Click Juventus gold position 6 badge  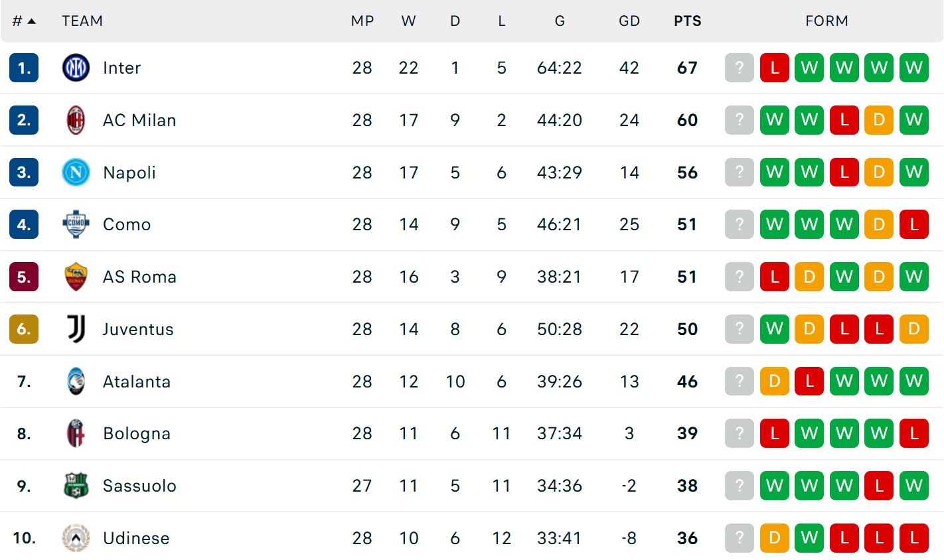tap(24, 329)
